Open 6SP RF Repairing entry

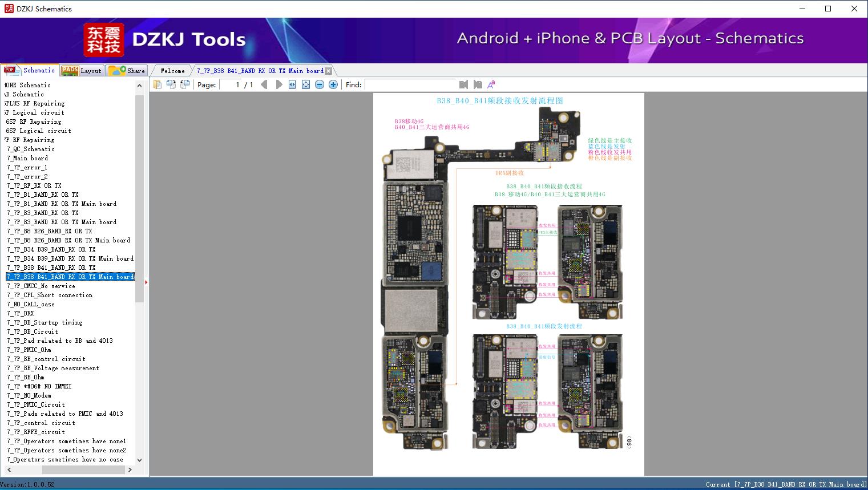point(34,122)
